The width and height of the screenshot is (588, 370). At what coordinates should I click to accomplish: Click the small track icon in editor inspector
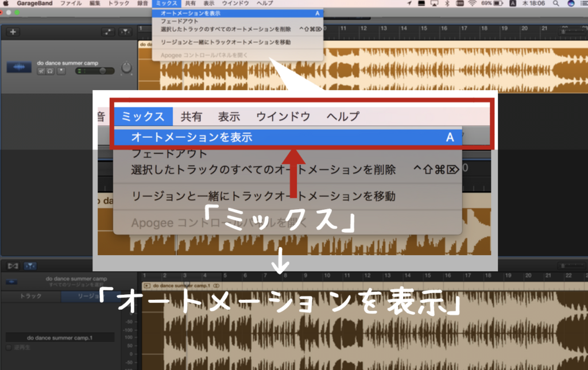point(11,282)
